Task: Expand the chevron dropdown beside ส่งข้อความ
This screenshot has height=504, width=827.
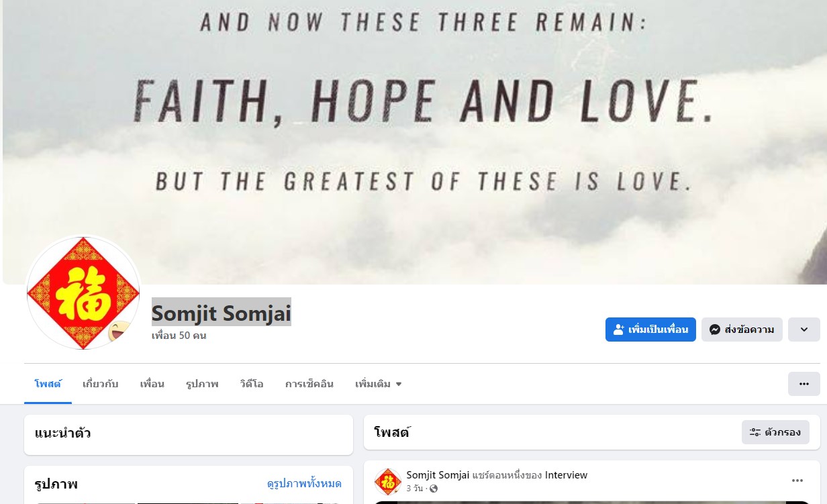Action: point(804,330)
